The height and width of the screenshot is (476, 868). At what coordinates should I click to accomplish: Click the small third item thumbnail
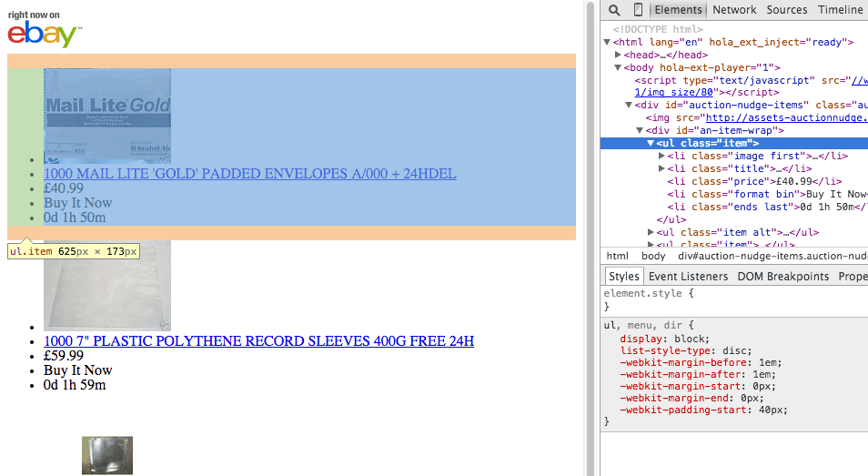[107, 455]
